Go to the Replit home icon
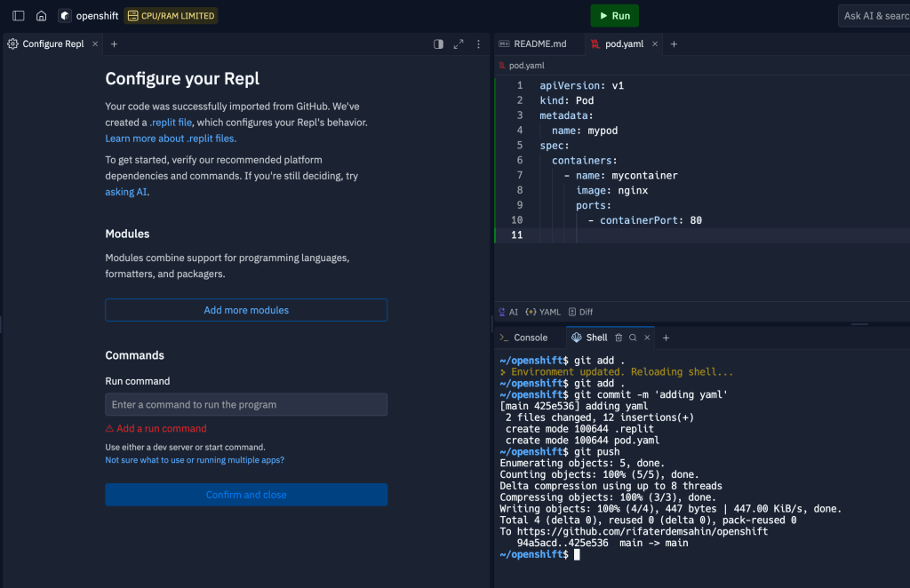 pos(41,16)
